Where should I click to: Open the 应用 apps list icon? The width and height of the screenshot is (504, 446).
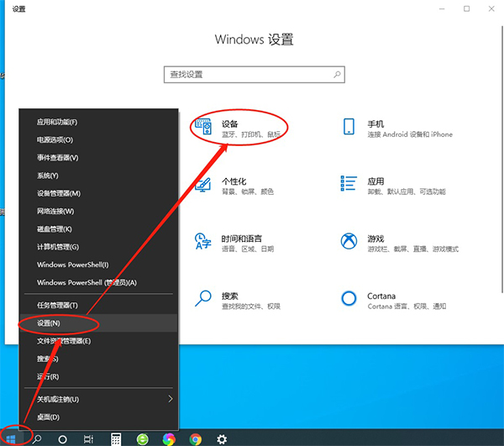pos(349,183)
